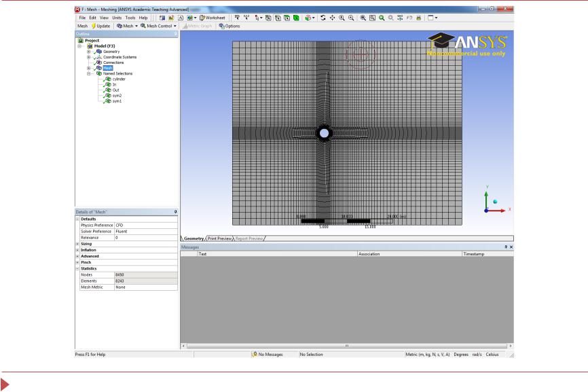Click the Update button
Image resolution: width=588 pixels, height=392 pixels.
pos(101,26)
